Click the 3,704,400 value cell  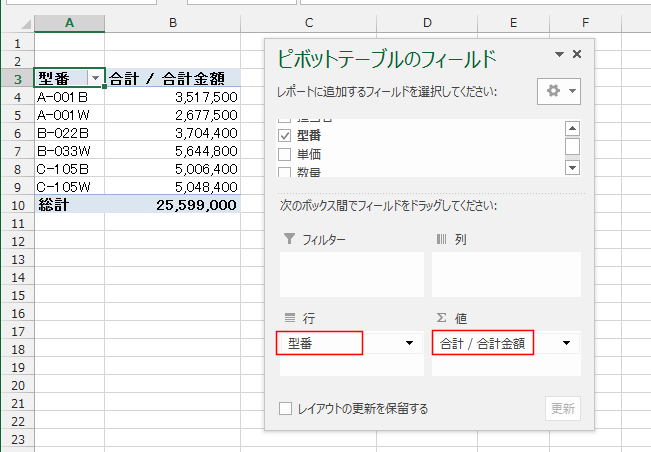(x=173, y=133)
